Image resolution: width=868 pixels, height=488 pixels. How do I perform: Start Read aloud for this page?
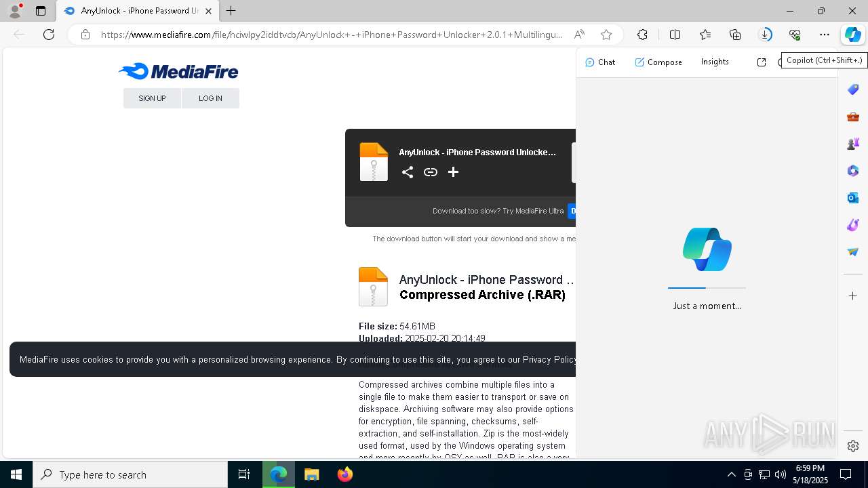tap(579, 35)
